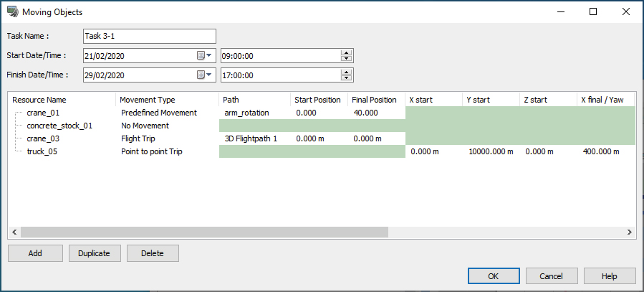Image resolution: width=644 pixels, height=292 pixels.
Task: Click truck_05 Y start 10000.000 m
Action: [491, 152]
